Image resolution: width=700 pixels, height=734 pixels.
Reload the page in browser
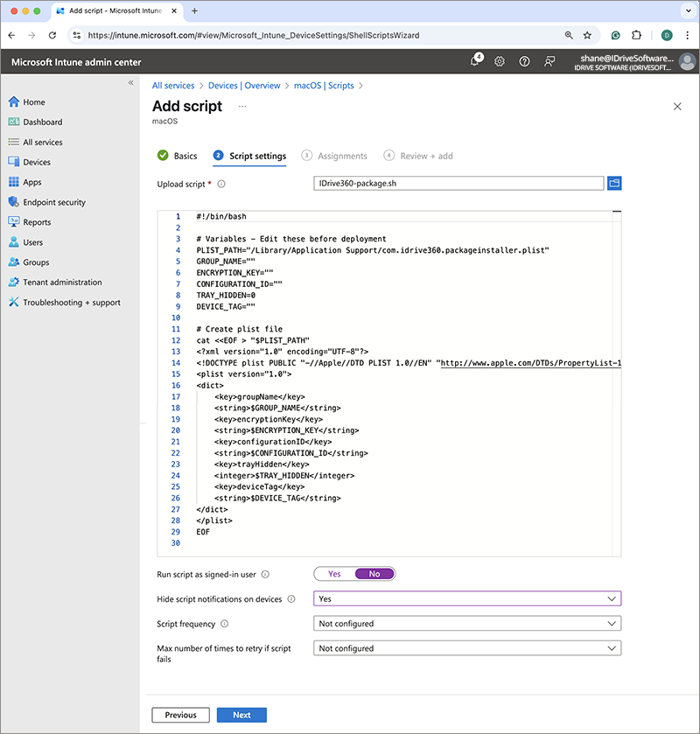52,35
